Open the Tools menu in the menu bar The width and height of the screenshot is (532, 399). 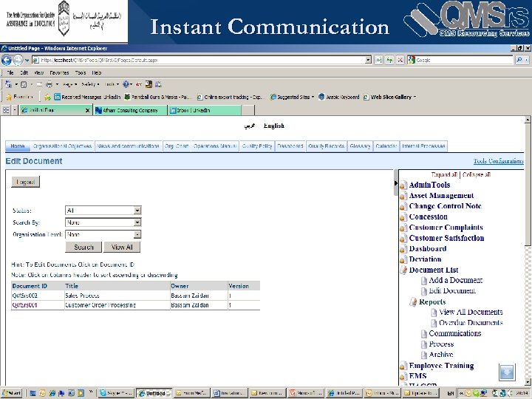(x=80, y=72)
